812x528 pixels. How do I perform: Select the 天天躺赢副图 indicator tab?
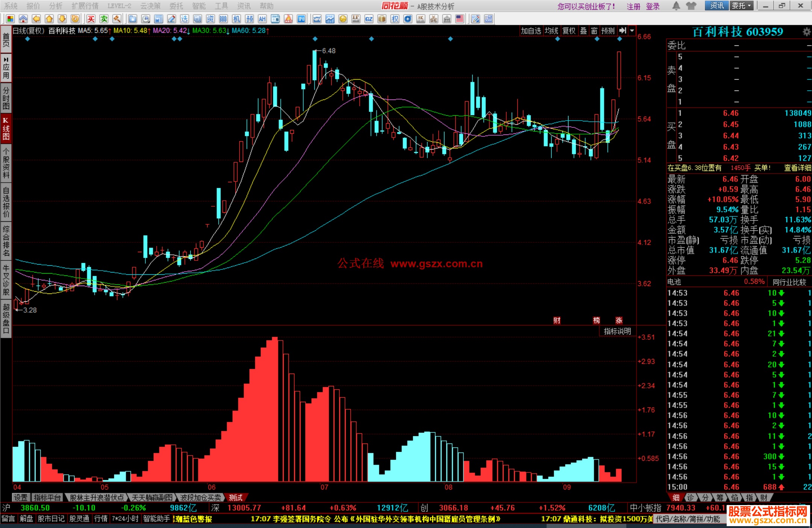tap(152, 498)
